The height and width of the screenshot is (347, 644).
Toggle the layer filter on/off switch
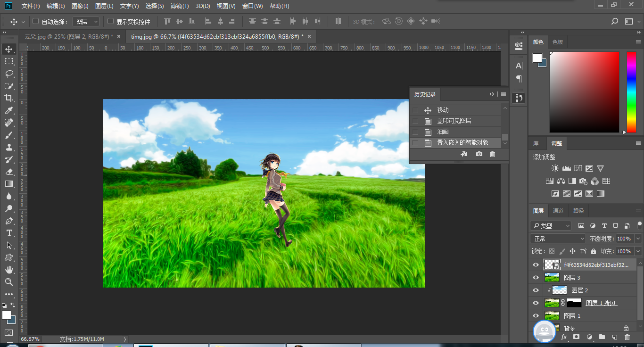click(640, 224)
